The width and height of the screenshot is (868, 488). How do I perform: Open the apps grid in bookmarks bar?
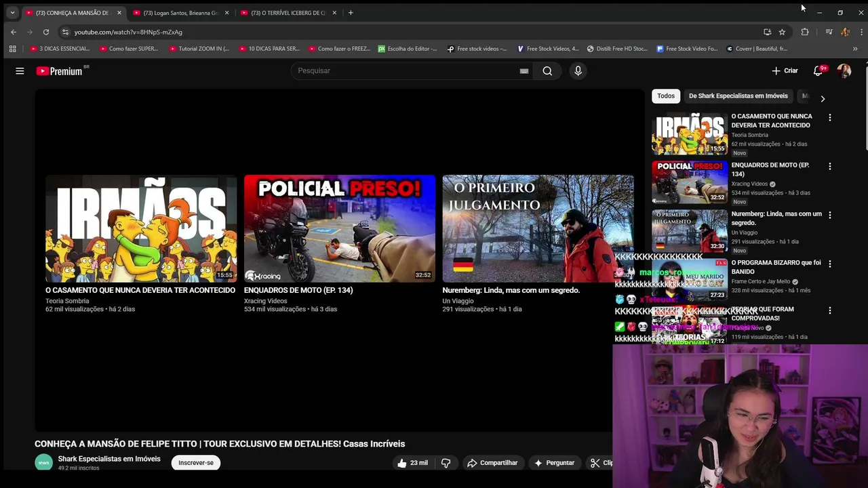tap(12, 49)
